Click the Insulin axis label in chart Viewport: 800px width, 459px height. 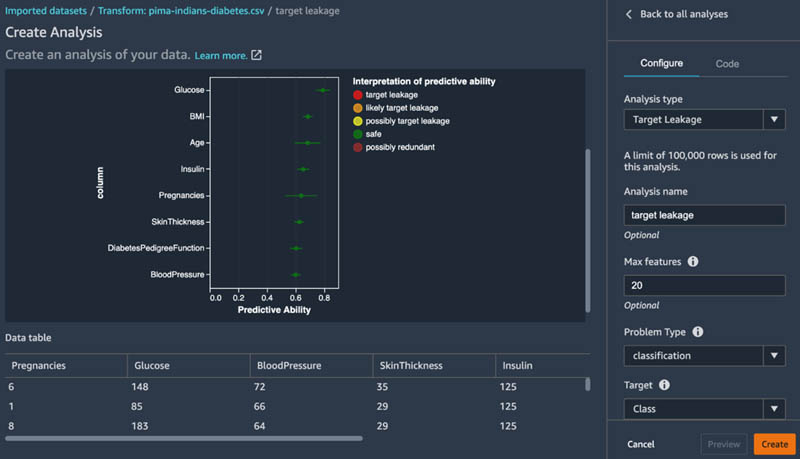point(192,169)
